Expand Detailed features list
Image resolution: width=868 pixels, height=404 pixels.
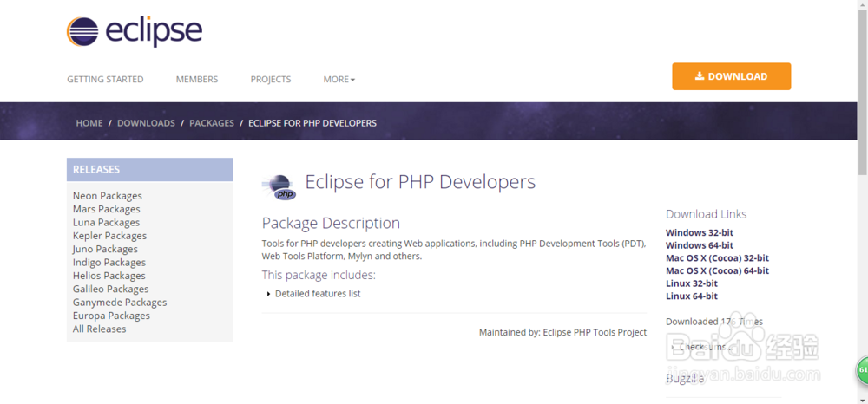[313, 294]
